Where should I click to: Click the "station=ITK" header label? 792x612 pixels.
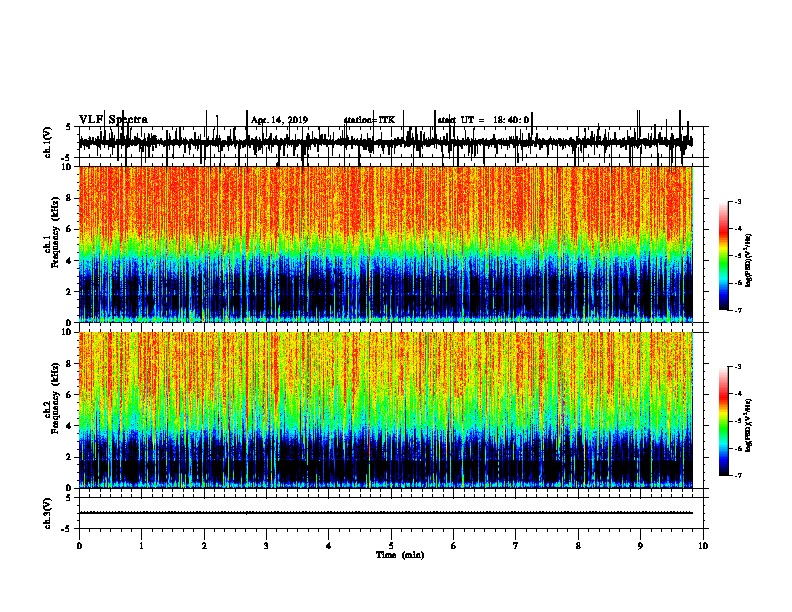point(369,120)
